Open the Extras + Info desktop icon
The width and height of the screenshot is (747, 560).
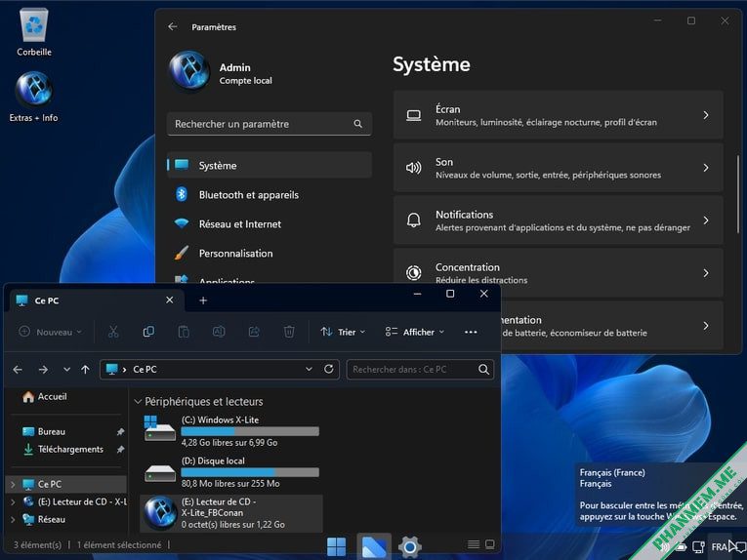[x=34, y=97]
